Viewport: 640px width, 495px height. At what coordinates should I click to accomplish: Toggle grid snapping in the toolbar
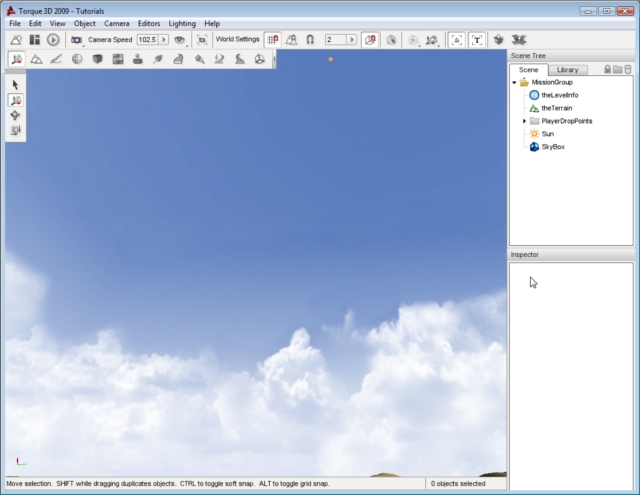pyautogui.click(x=272, y=39)
